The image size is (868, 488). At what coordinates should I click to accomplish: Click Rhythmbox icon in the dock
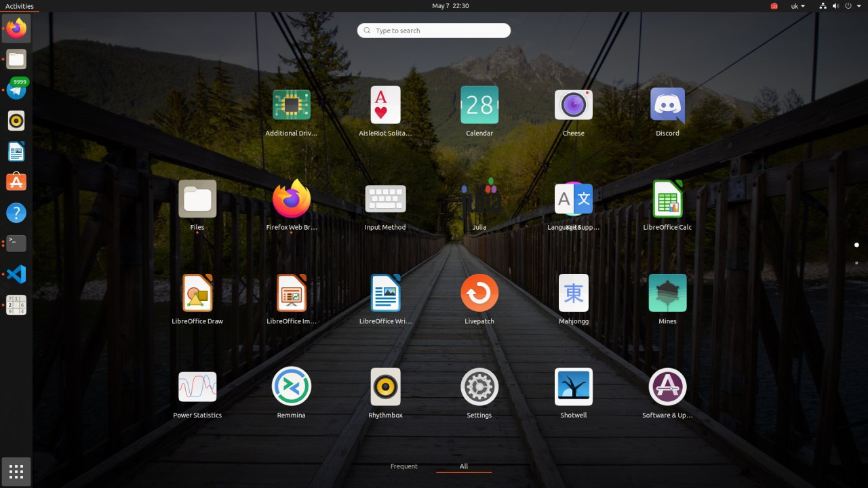(x=16, y=121)
